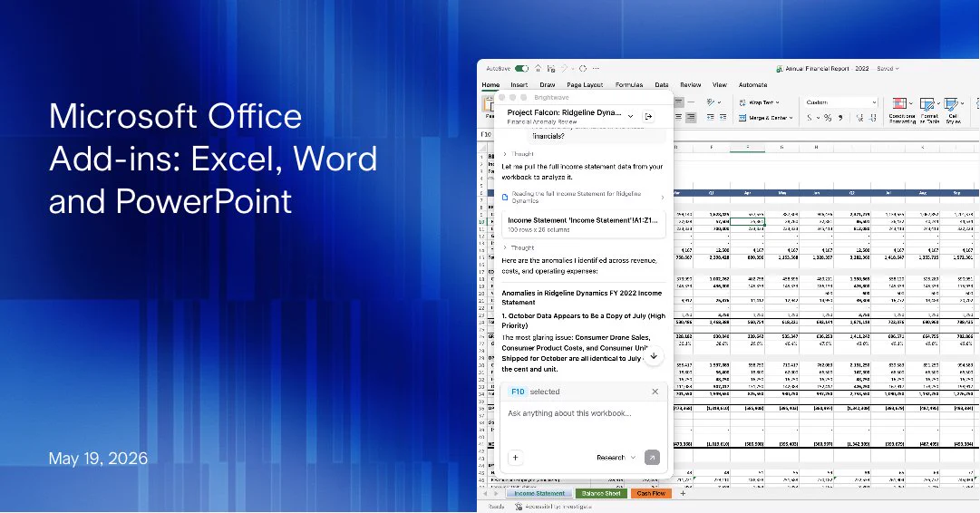Click the Center align icon in ribbon
The width and height of the screenshot is (980, 513).
pyautogui.click(x=679, y=118)
